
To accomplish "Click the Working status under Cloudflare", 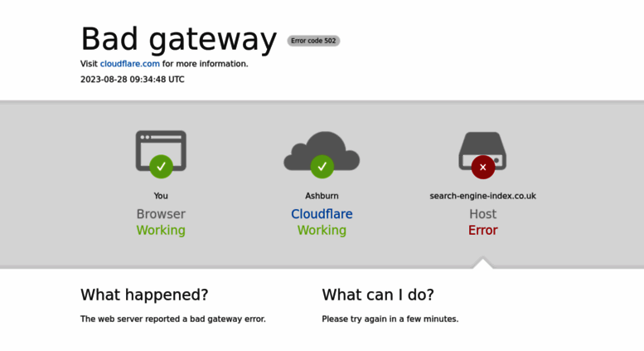I will pos(322,230).
